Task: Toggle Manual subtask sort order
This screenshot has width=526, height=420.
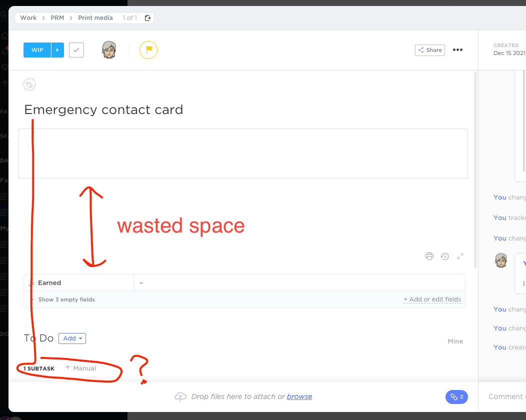Action: click(80, 368)
